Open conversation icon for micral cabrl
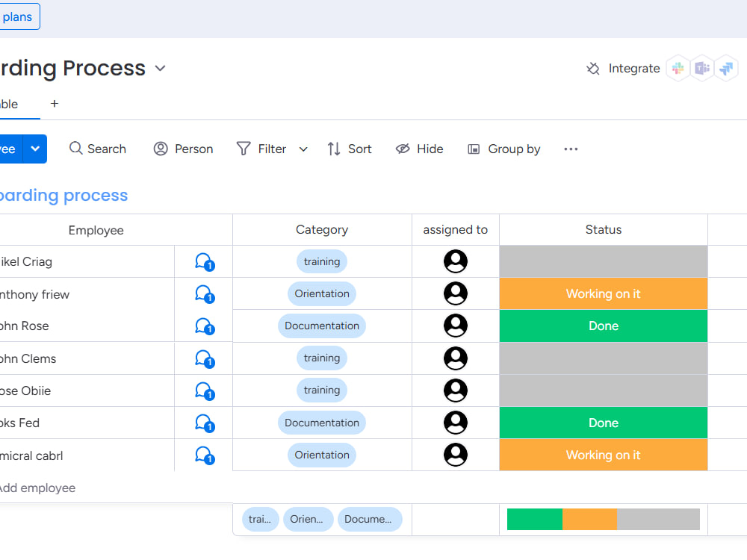The image size is (747, 560). 205,455
